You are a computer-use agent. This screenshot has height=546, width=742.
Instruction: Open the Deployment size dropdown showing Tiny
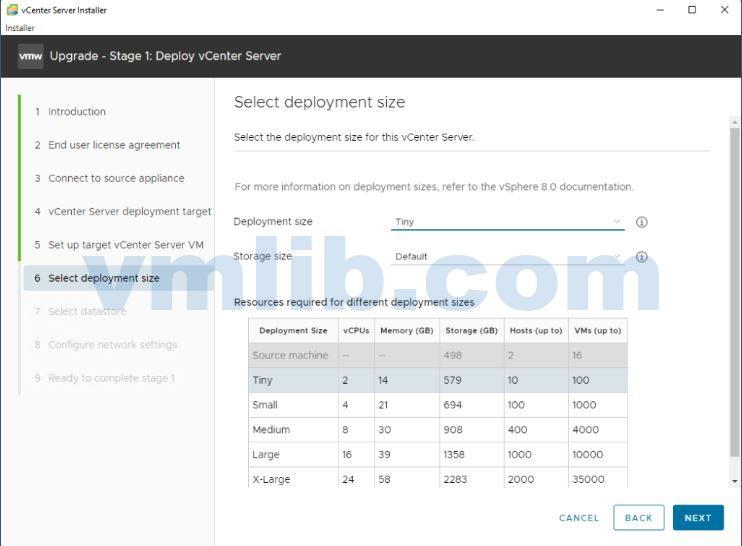(x=507, y=222)
